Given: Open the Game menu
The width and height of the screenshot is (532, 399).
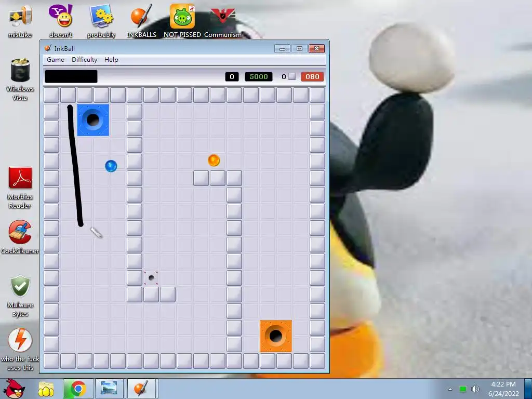Looking at the screenshot, I should (55, 60).
